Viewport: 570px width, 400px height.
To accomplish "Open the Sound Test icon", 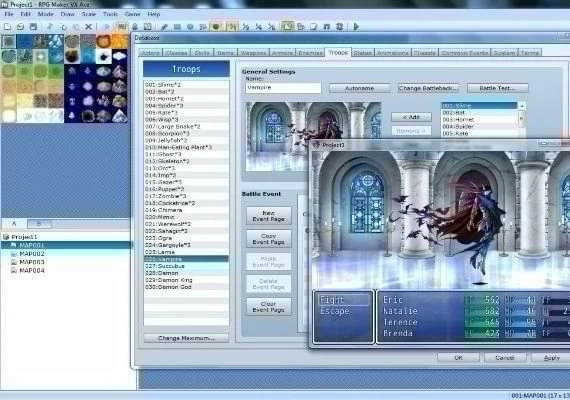I will [x=326, y=27].
